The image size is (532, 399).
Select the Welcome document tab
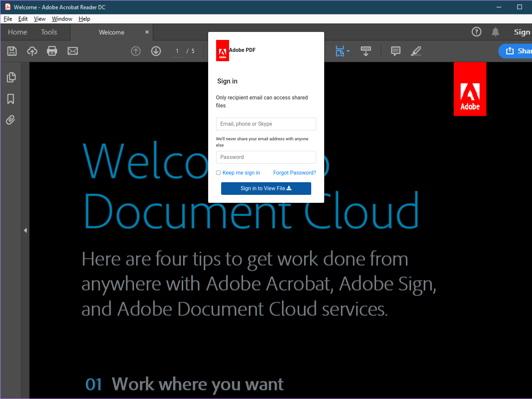tap(111, 32)
